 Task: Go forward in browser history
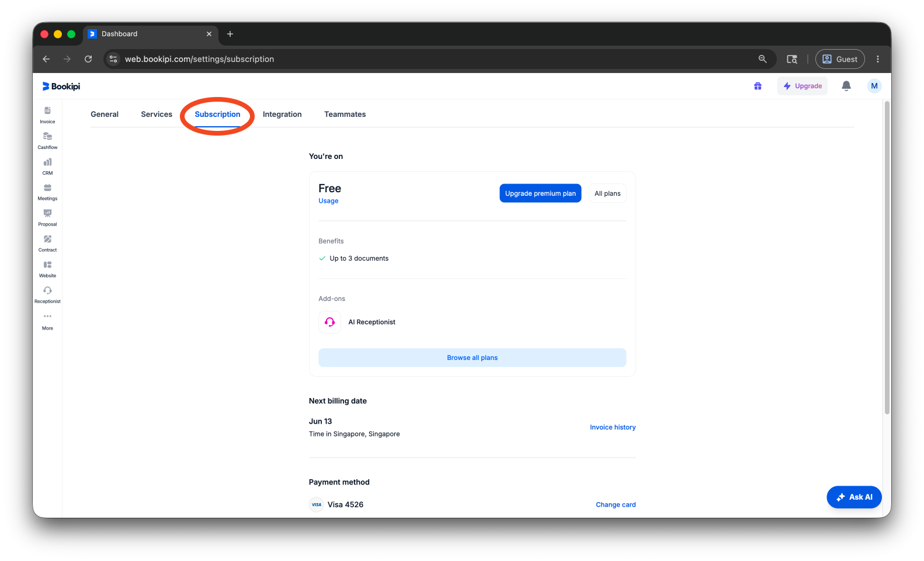(x=67, y=59)
